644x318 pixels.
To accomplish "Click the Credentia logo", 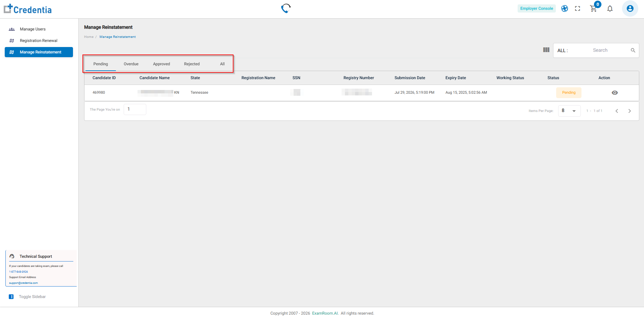I will click(28, 9).
